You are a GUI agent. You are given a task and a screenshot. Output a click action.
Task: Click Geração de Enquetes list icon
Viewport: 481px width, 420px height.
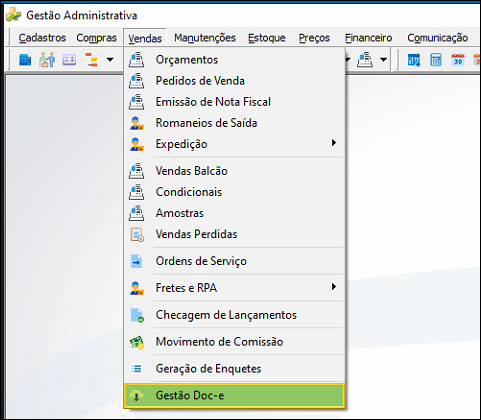pos(136,369)
